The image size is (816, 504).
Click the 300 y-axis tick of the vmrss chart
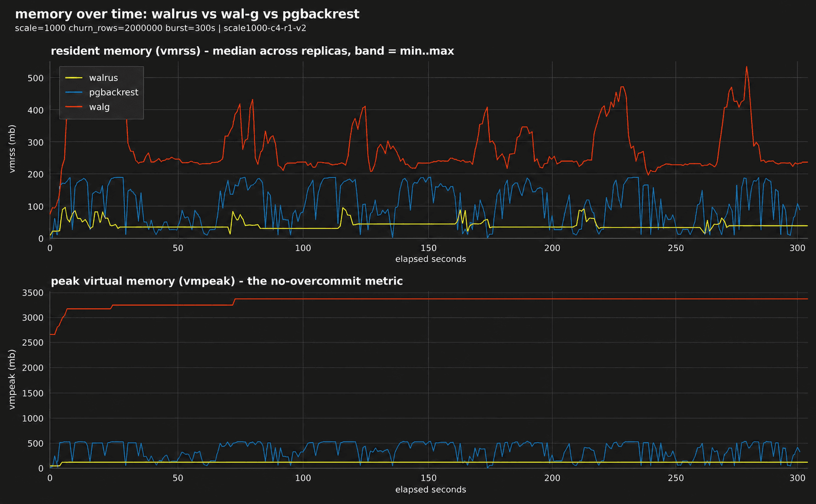[x=36, y=143]
